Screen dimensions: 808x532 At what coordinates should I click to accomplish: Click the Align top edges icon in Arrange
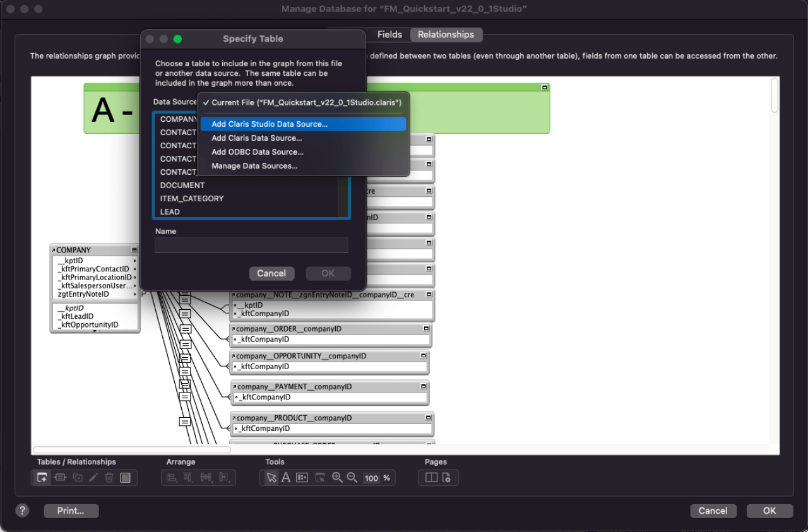point(188,478)
